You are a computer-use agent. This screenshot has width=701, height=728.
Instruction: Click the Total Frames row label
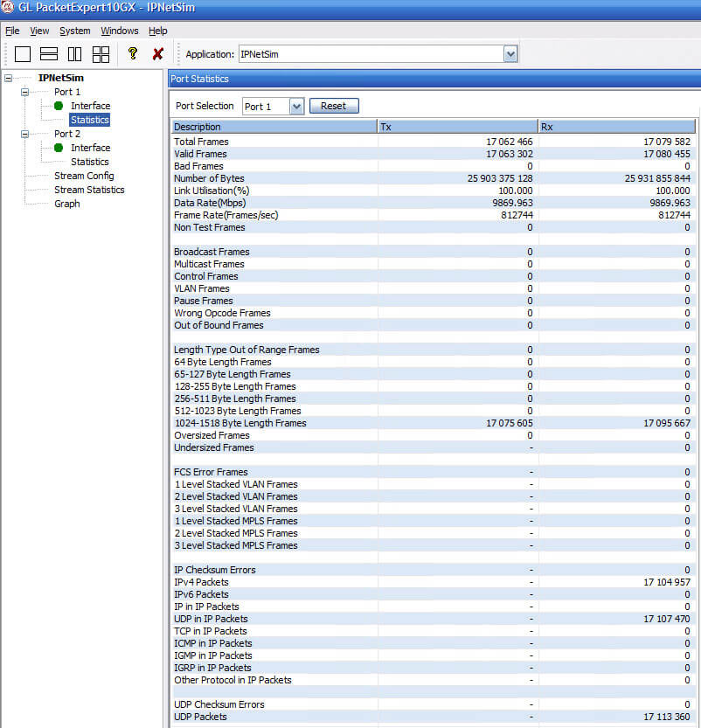click(201, 142)
